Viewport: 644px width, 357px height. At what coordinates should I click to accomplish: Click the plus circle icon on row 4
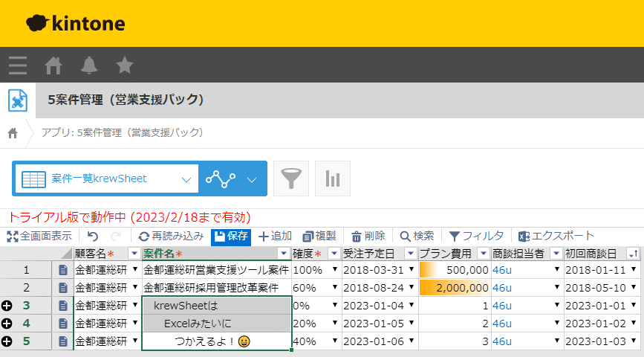pyautogui.click(x=7, y=324)
